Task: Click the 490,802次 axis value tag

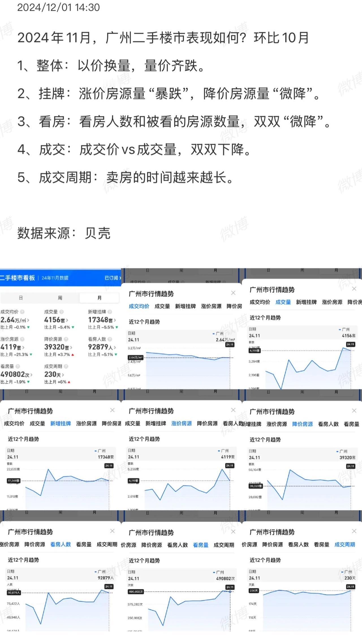Action: [x=136, y=592]
